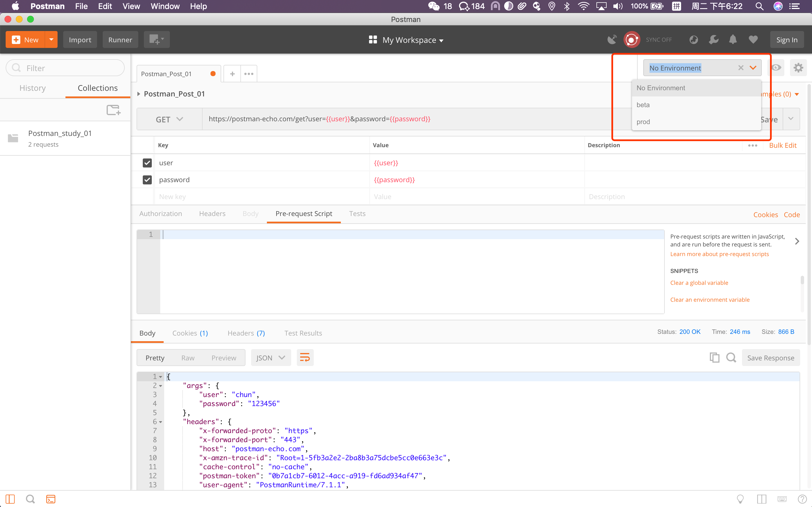Insert Clear a global variable snippet
Screen dimensions: 812x507
click(x=699, y=283)
